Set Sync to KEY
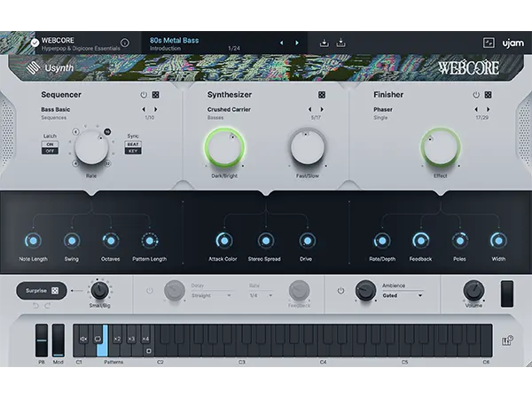The image size is (532, 399). (x=133, y=151)
